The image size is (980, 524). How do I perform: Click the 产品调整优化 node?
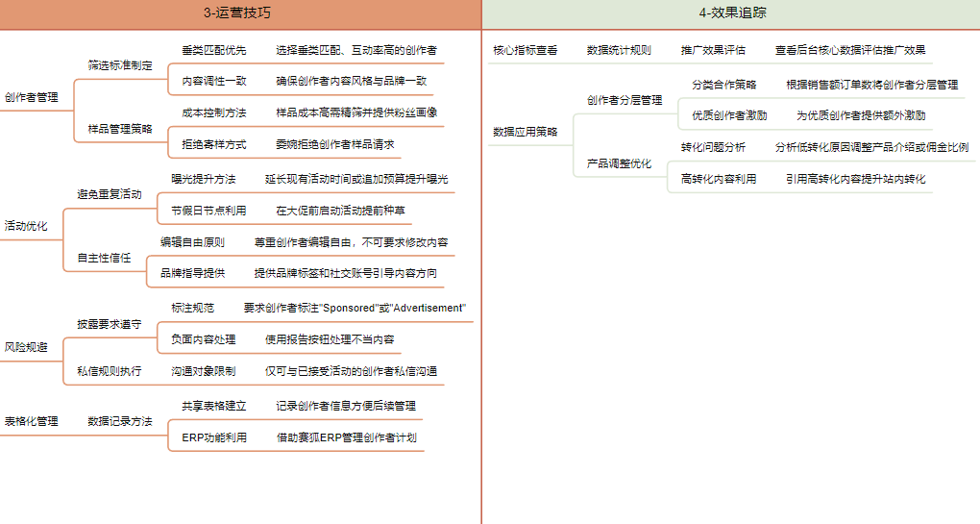tap(619, 163)
